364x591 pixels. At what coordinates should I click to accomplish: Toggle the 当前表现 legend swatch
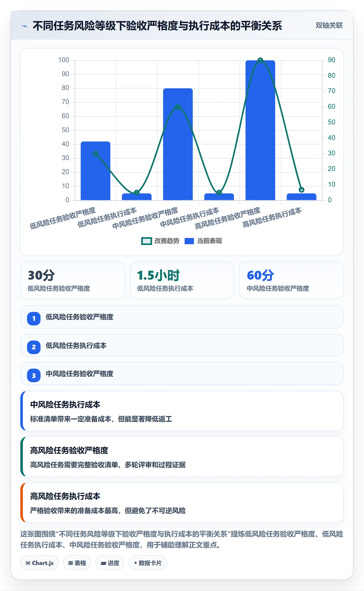(189, 241)
